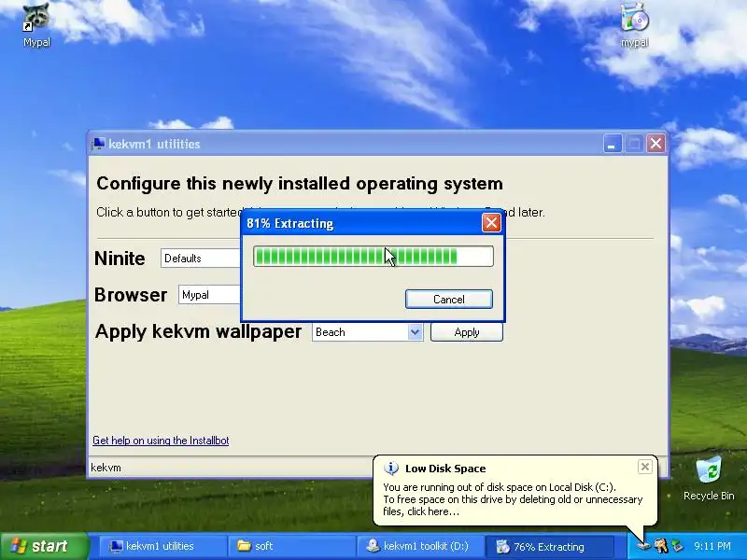Switch to kekvm1 toolkit (D:) taskbar button

[x=419, y=546]
